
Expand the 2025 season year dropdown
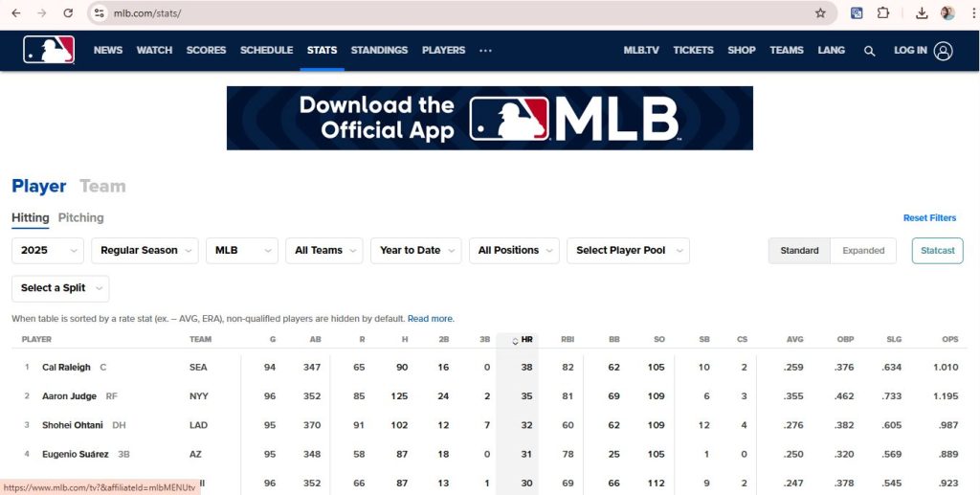point(48,251)
